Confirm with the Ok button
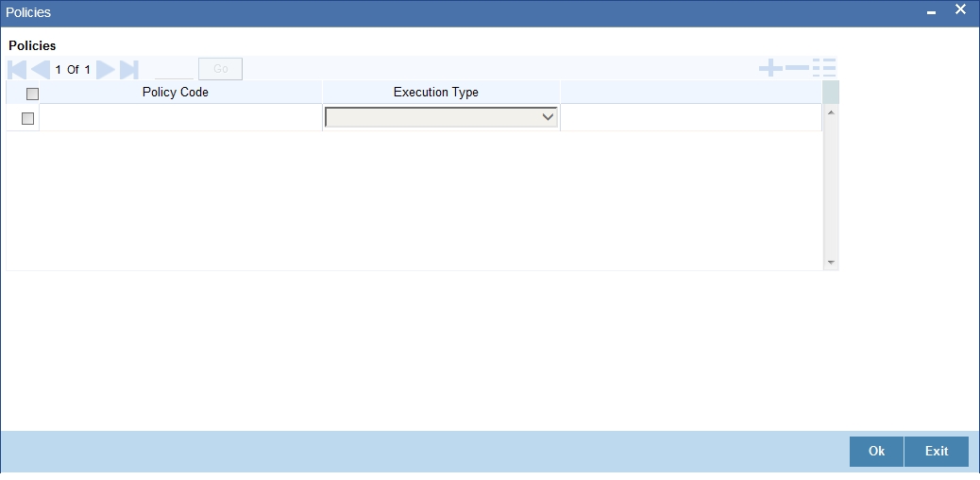The height and width of the screenshot is (480, 980). click(876, 452)
